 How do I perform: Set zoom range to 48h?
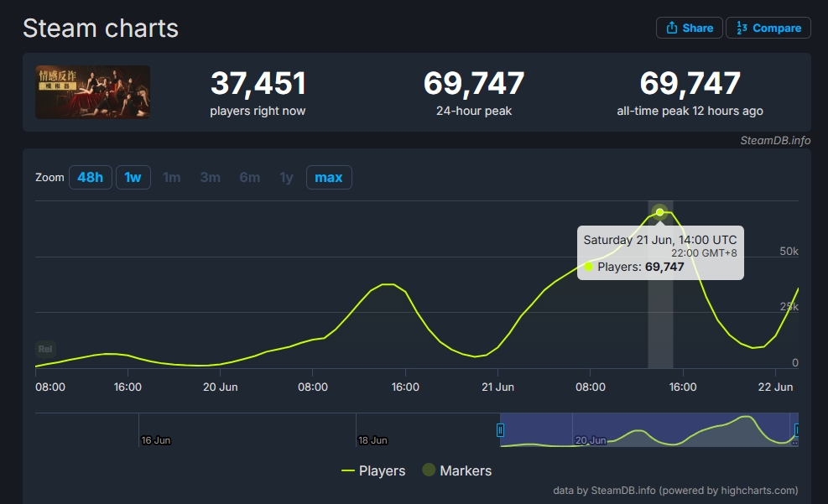90,178
